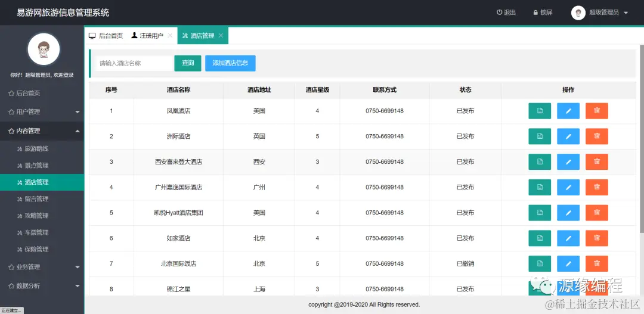Close the 注册用户 tab
The width and height of the screenshot is (644, 314).
coord(169,36)
